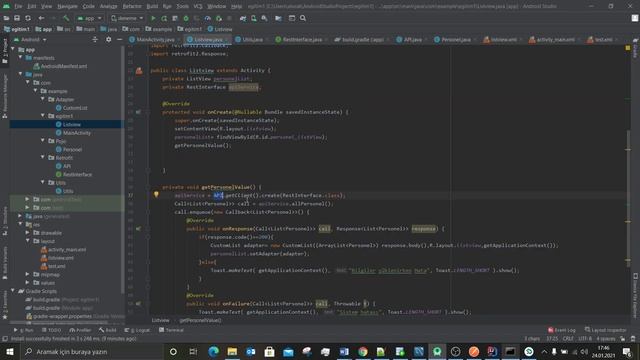Screen dimensions: 640x360
Task: Open the File menu
Action: click(18, 6)
